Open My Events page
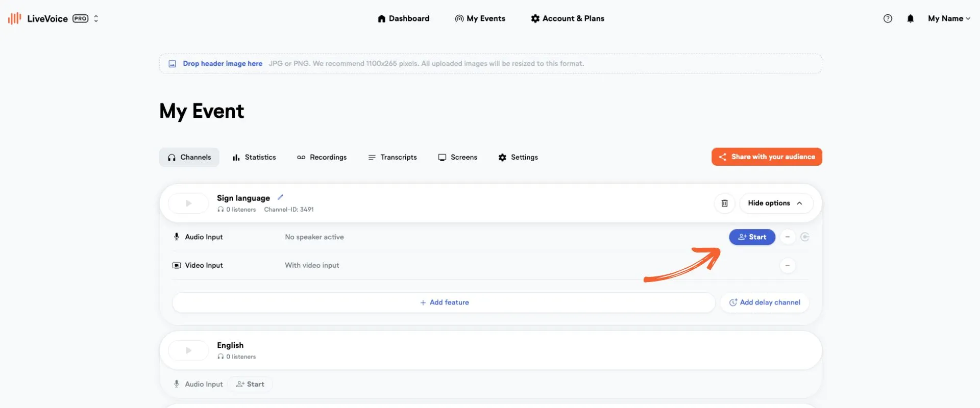This screenshot has width=980, height=408. click(x=480, y=18)
